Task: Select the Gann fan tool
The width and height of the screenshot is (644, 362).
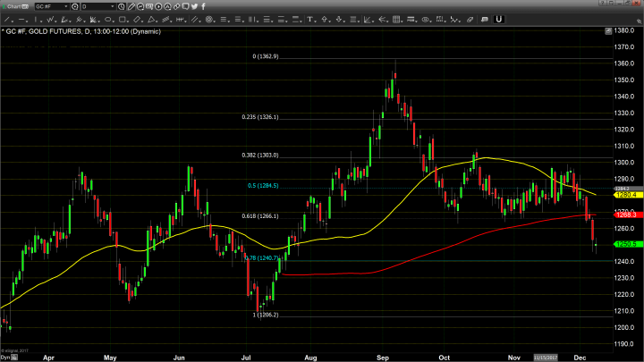Action: click(x=93, y=20)
